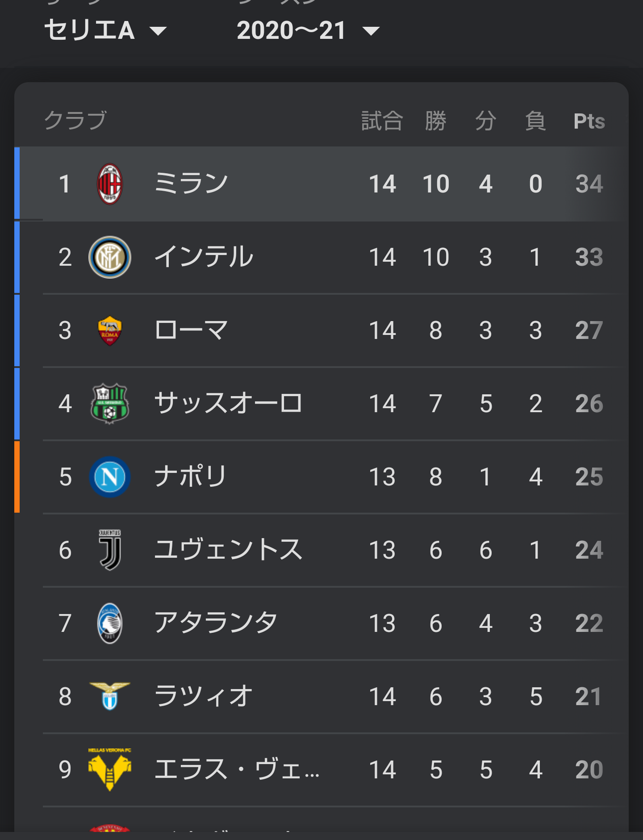Click the AC Milan club crest
Image resolution: width=643 pixels, height=840 pixels.
point(110,184)
